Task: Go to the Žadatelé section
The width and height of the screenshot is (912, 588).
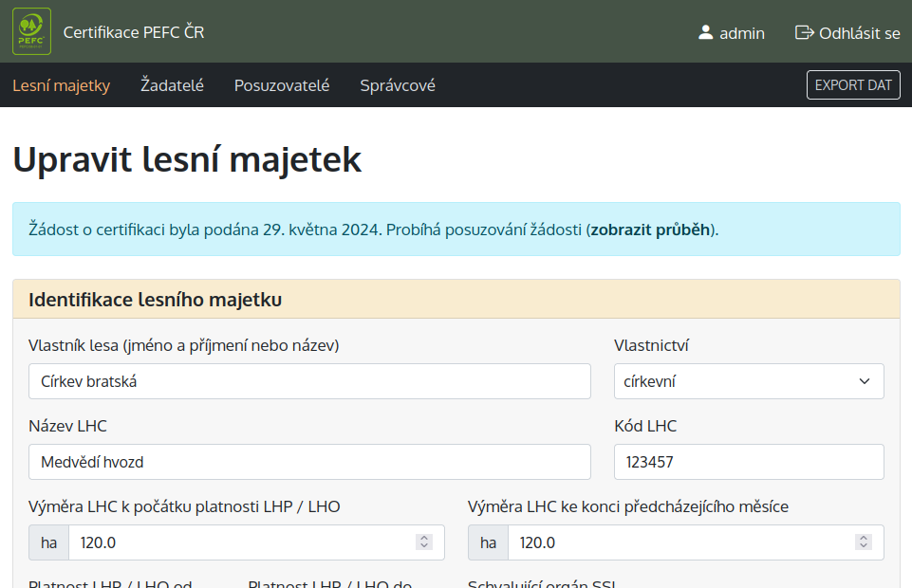Action: [x=172, y=85]
